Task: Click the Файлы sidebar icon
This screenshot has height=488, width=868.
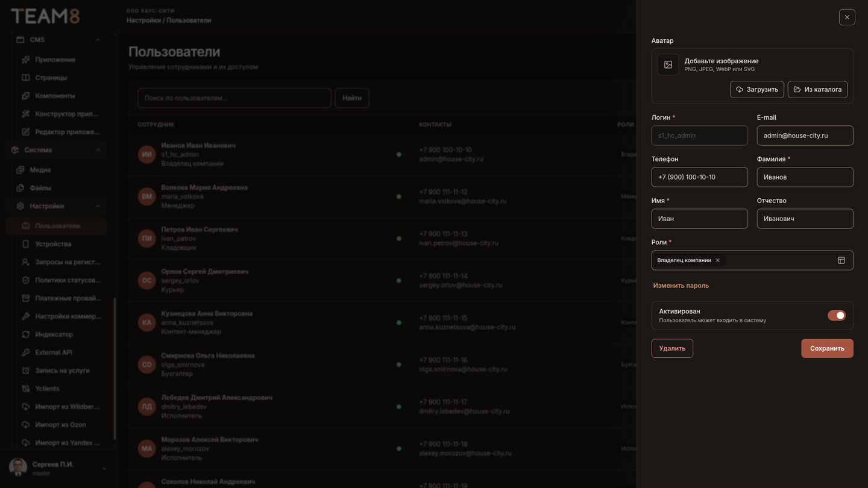Action: coord(20,188)
